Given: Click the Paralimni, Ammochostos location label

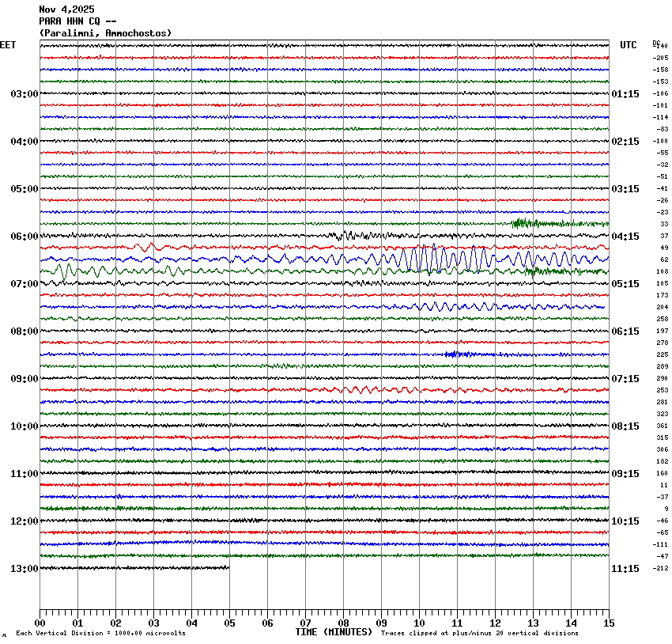Looking at the screenshot, I should (x=105, y=33).
